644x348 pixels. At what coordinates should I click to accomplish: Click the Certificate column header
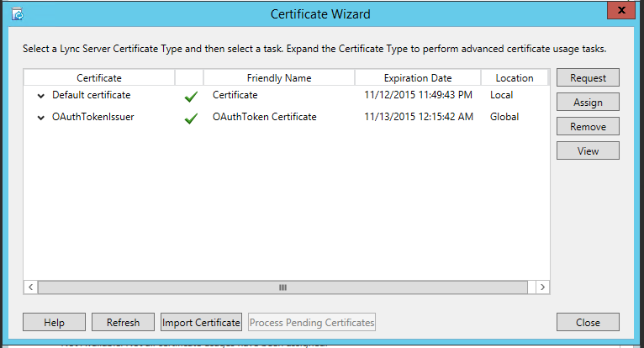click(99, 77)
